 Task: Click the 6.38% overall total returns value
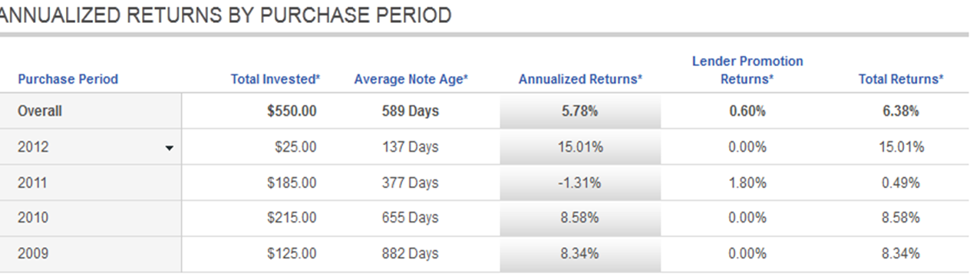901,111
